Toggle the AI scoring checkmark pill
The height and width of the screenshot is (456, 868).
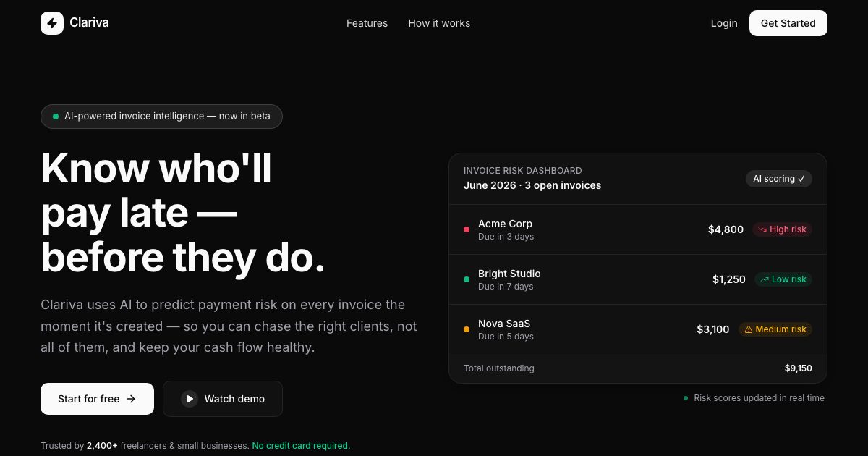(x=779, y=179)
